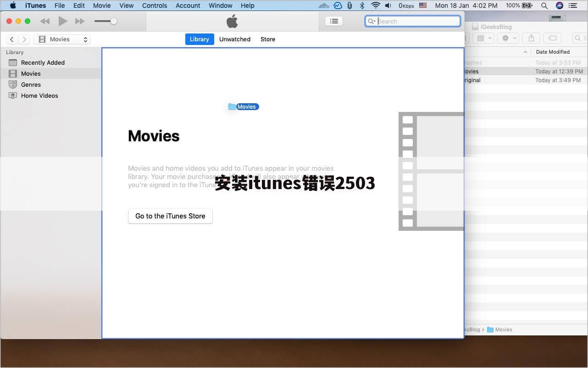Open Finder's action gear dropdown
The width and height of the screenshot is (588, 368).
point(509,38)
